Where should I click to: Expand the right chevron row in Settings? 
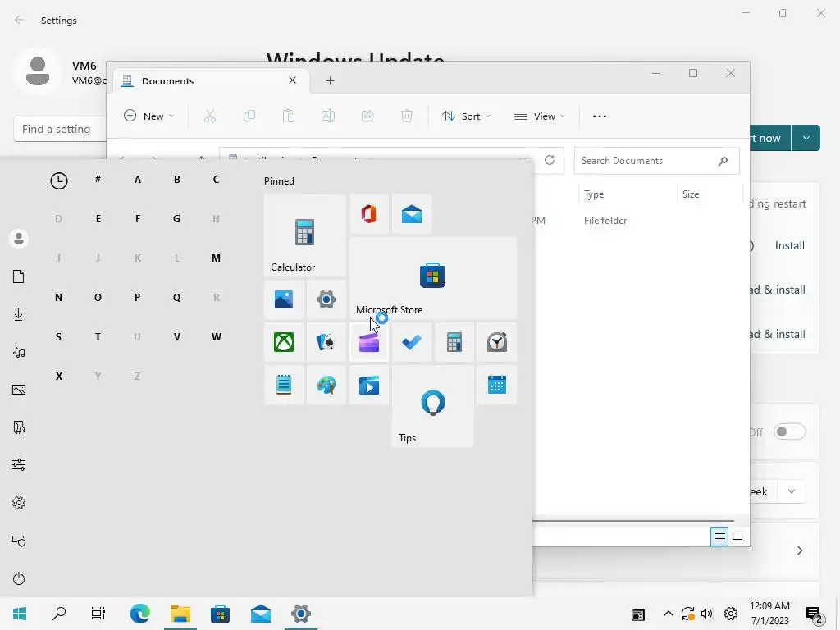click(x=799, y=550)
